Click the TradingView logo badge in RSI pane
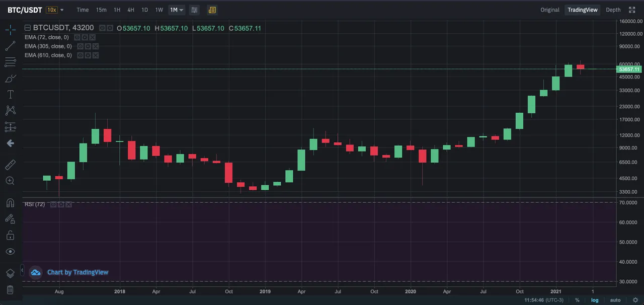The width and height of the screenshot is (644, 305). [35, 272]
